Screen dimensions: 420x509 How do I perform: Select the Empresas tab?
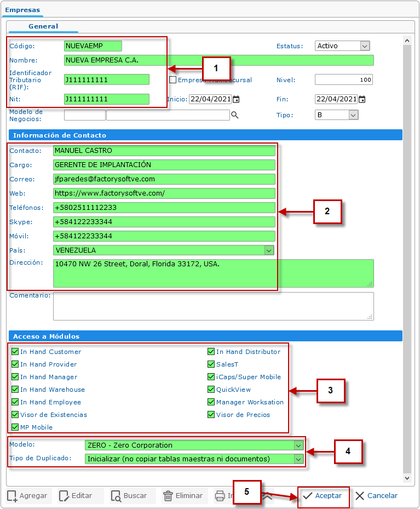(22, 10)
